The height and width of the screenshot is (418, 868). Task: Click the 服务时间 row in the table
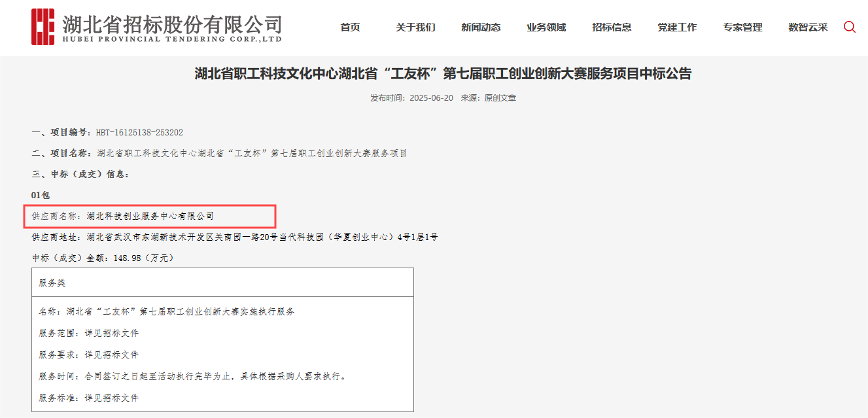pyautogui.click(x=192, y=376)
